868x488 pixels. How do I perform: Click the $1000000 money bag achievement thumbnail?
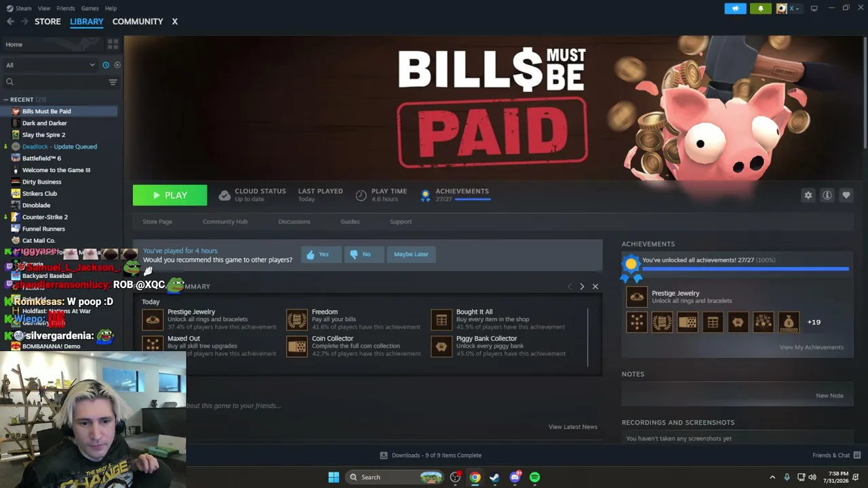point(789,323)
